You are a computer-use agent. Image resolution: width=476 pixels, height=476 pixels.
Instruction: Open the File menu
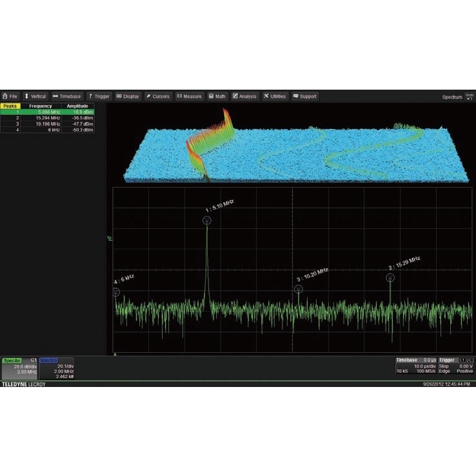[x=10, y=96]
